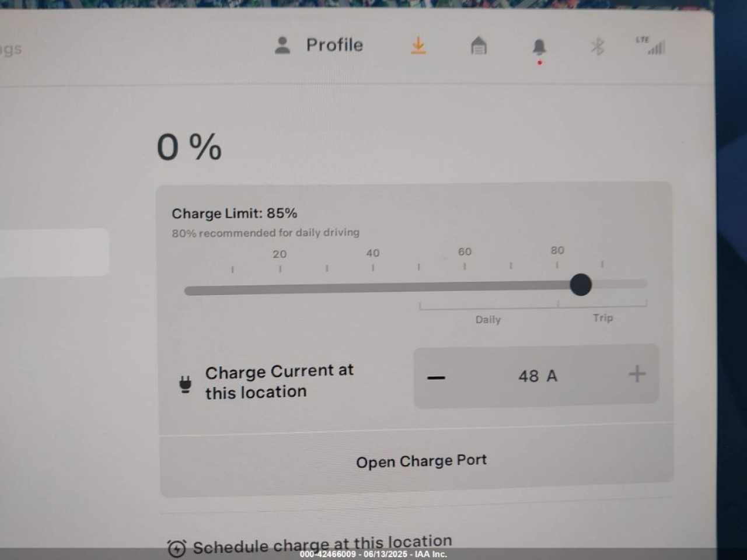Image resolution: width=747 pixels, height=560 pixels.
Task: Select the Trip charge range label
Action: 603,318
